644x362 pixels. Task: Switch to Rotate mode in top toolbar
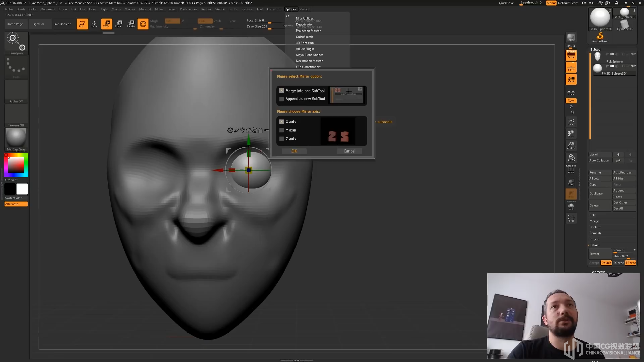point(131,24)
